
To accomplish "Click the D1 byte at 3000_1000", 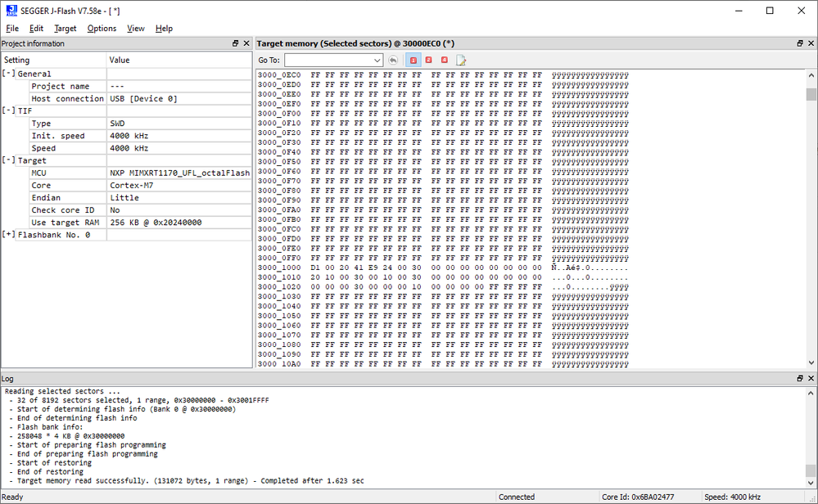I will pos(315,268).
